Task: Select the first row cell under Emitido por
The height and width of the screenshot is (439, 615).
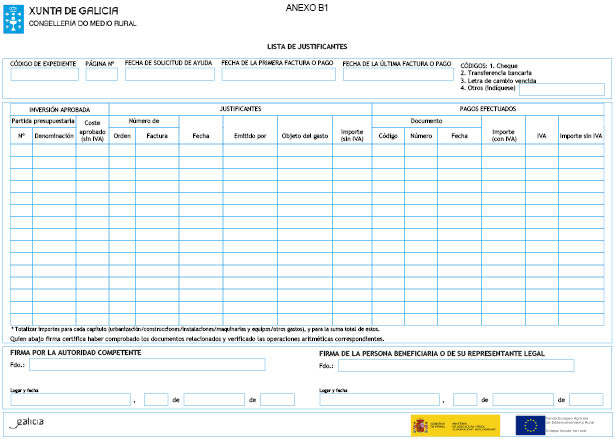Action: (250, 149)
